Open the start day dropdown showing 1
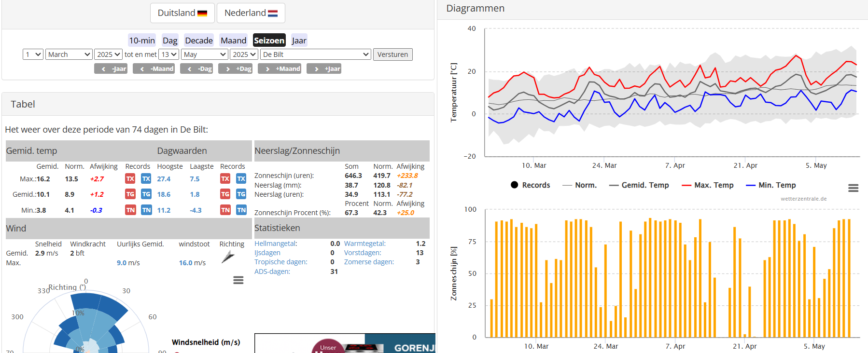The image size is (868, 353). point(33,54)
